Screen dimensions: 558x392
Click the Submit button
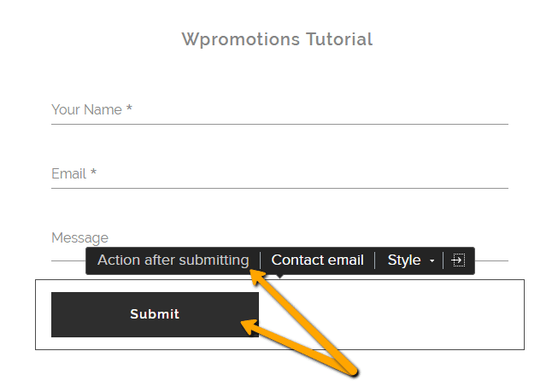tap(155, 314)
